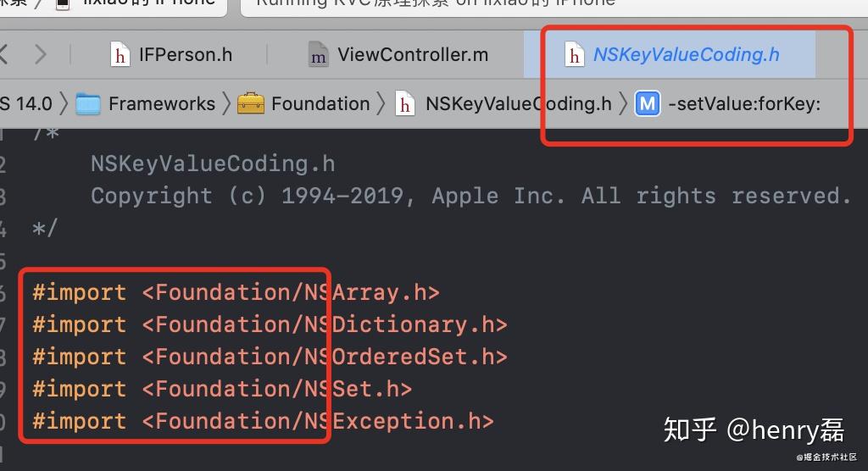Click the IFPerson.h tab's header file icon

[x=122, y=55]
